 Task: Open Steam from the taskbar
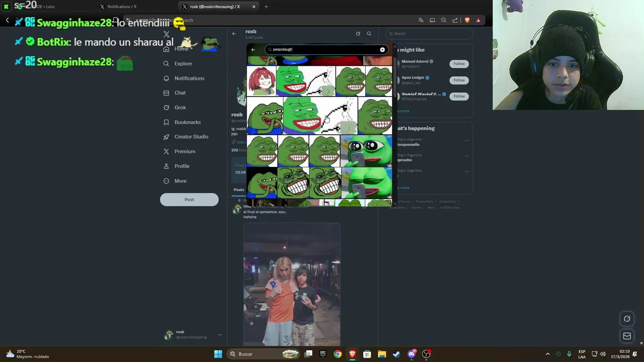click(396, 354)
